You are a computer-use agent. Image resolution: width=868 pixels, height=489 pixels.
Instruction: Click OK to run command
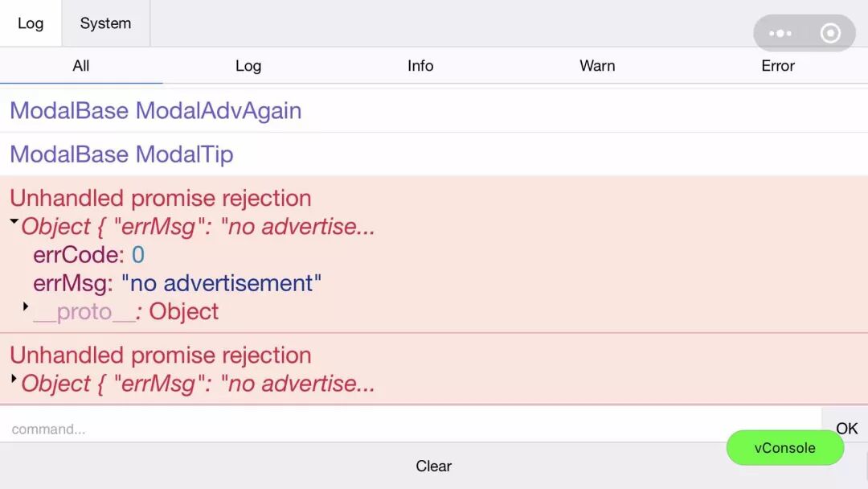846,429
